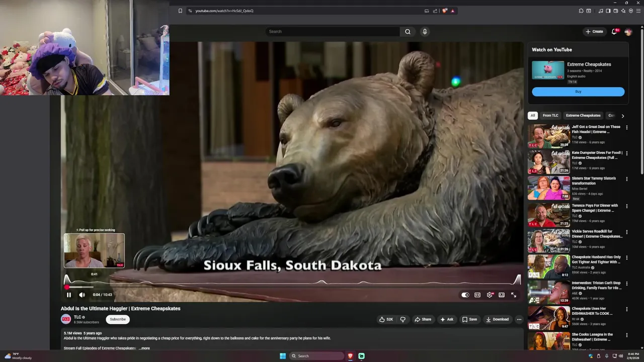The width and height of the screenshot is (644, 362).
Task: Click the Windows taskbar Search box
Action: 317,356
